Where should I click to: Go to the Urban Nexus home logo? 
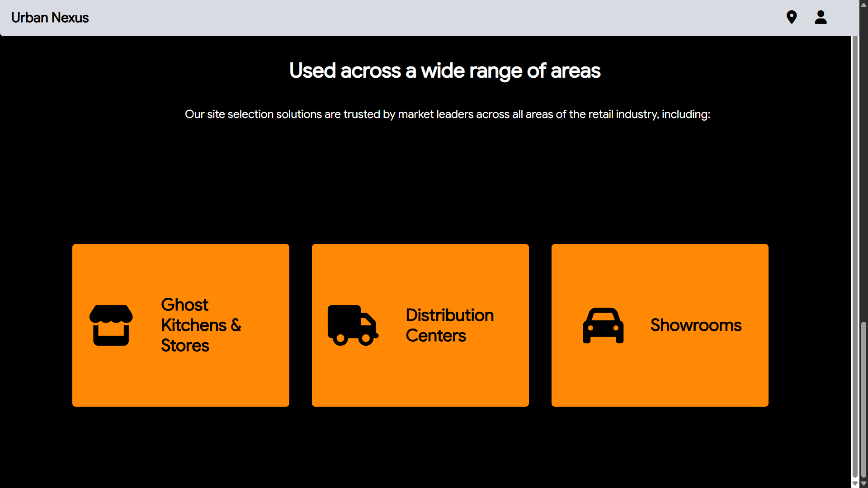pyautogui.click(x=50, y=18)
